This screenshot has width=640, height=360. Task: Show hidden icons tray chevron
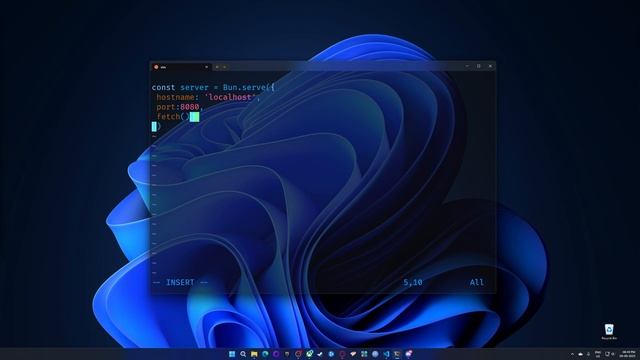click(x=572, y=354)
